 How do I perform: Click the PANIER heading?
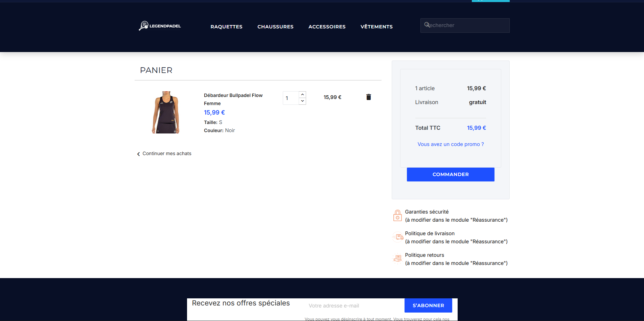click(x=156, y=70)
